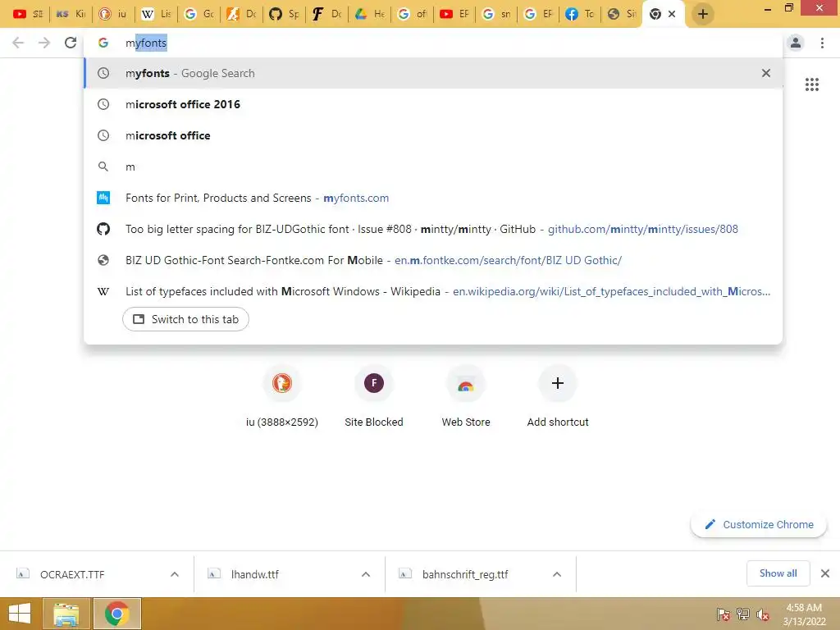The height and width of the screenshot is (630, 840).
Task: Open the Action Center flag tray icon
Action: (724, 614)
